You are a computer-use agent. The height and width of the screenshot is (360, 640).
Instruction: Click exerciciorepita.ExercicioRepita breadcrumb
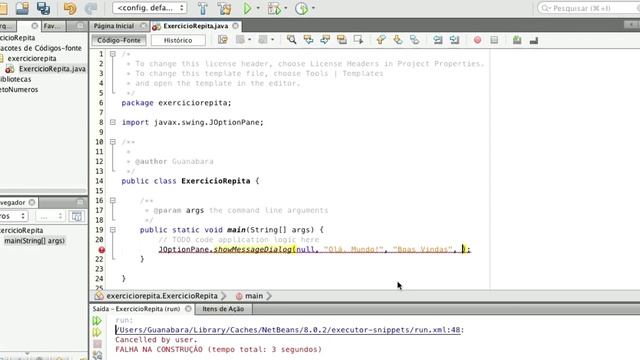point(162,296)
